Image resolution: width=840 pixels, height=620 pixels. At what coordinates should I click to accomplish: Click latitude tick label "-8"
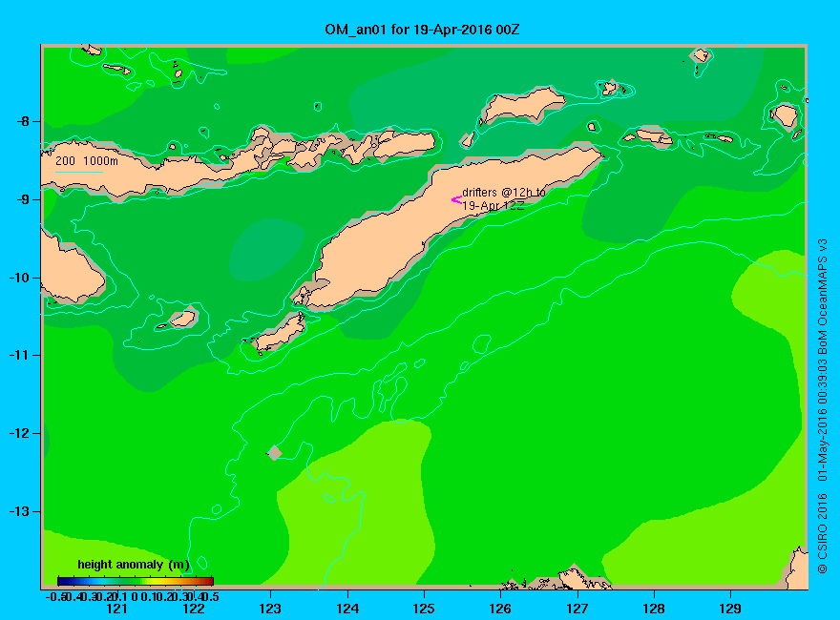23,121
